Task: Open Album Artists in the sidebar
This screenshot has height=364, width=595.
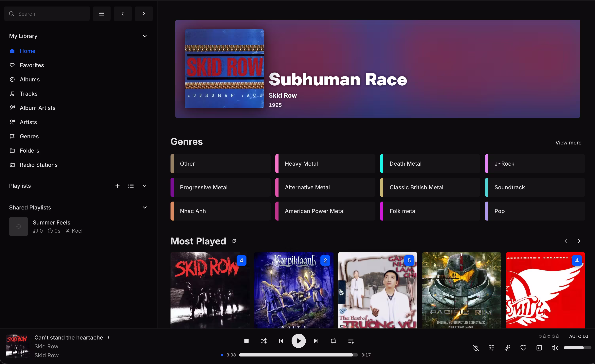Action: click(37, 108)
